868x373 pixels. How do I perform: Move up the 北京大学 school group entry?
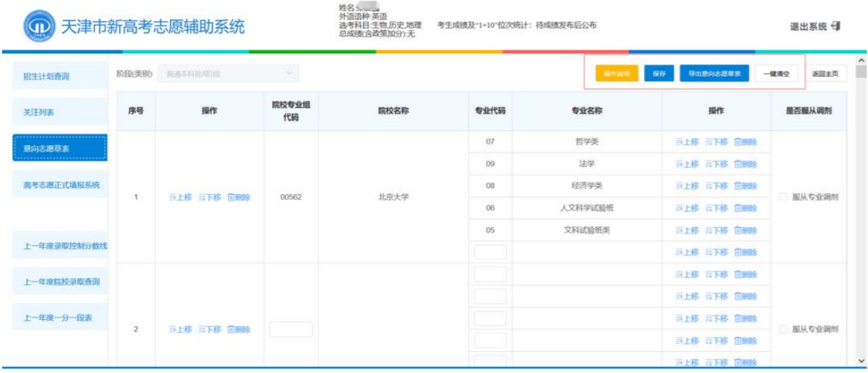[179, 197]
